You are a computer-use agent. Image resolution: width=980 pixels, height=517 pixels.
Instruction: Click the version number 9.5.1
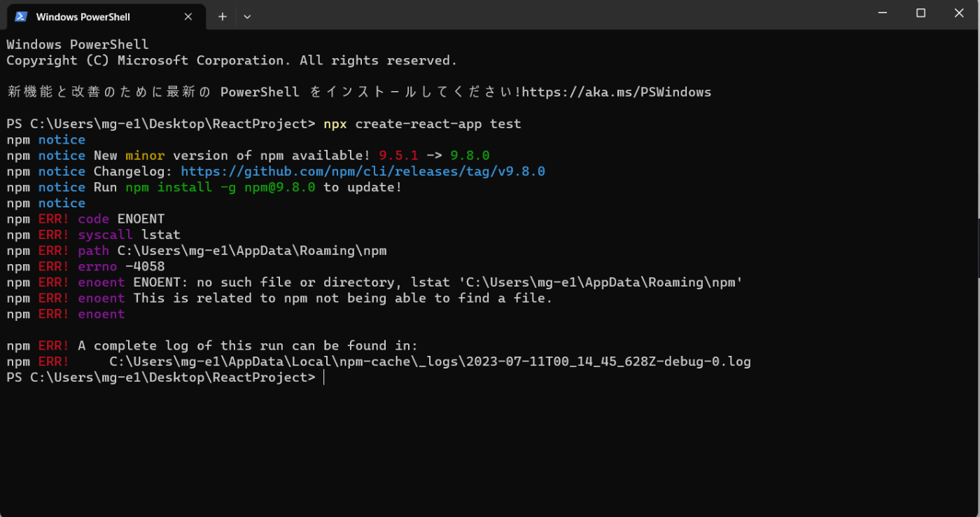tap(398, 156)
